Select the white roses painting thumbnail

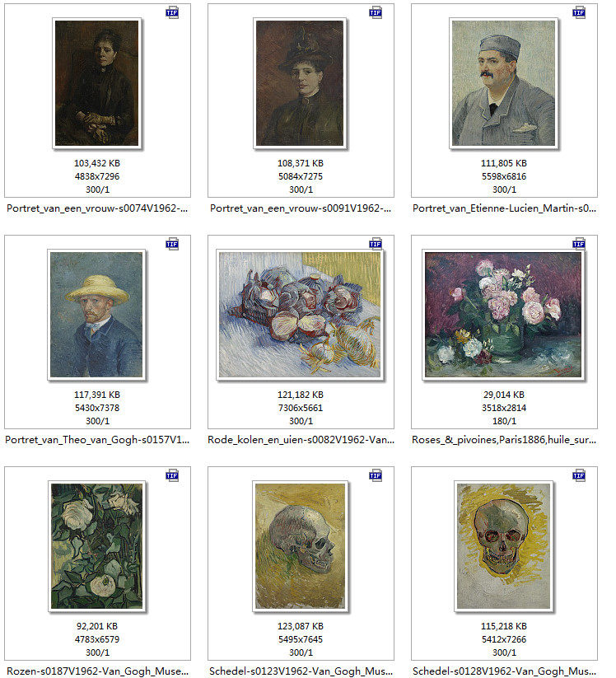(97, 546)
